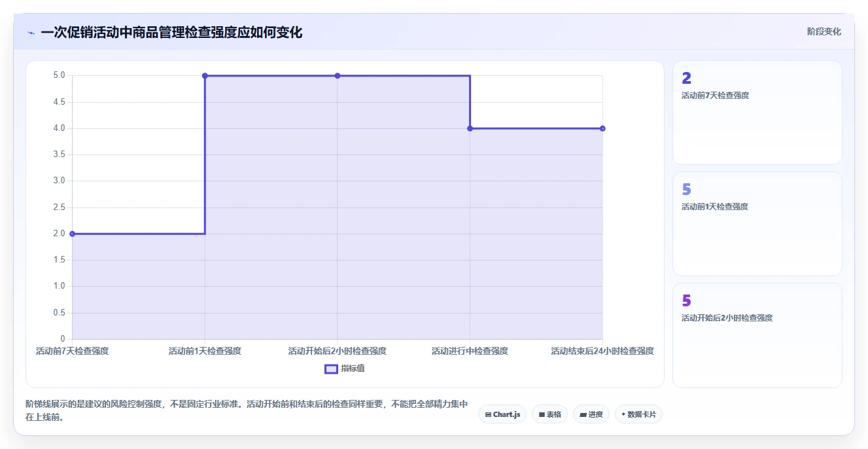Click the title 一次促销活动中商品管理检查强度应如何变化

click(171, 33)
